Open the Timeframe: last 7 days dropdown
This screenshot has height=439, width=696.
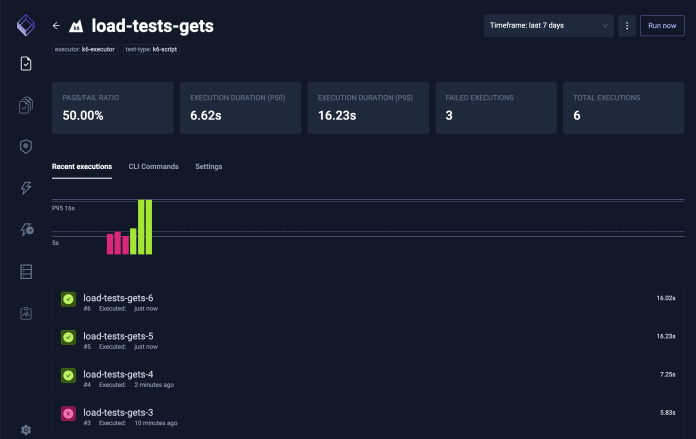548,25
